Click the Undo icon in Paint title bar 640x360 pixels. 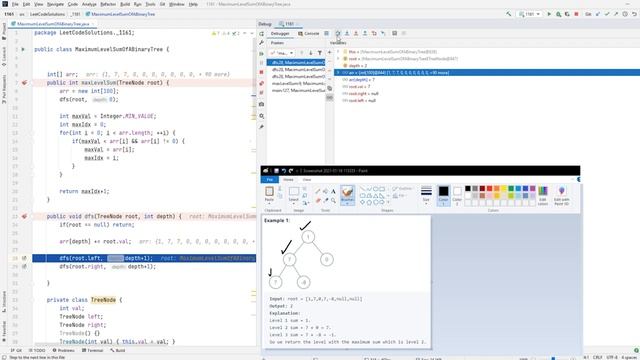[284, 171]
